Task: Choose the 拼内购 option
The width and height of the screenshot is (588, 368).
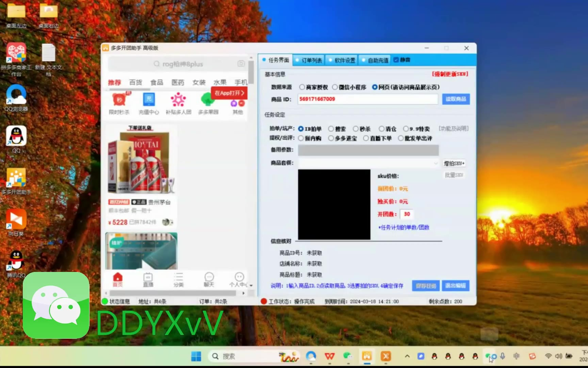Action: point(301,138)
